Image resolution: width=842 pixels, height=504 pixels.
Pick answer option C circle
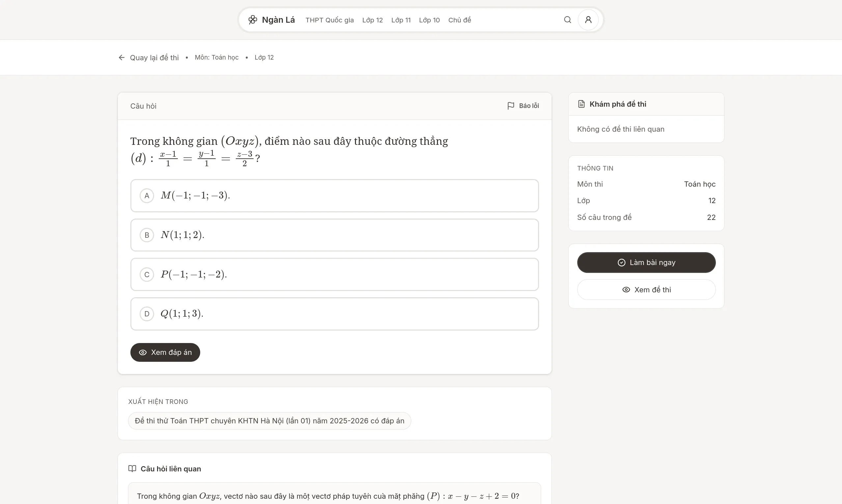(147, 275)
